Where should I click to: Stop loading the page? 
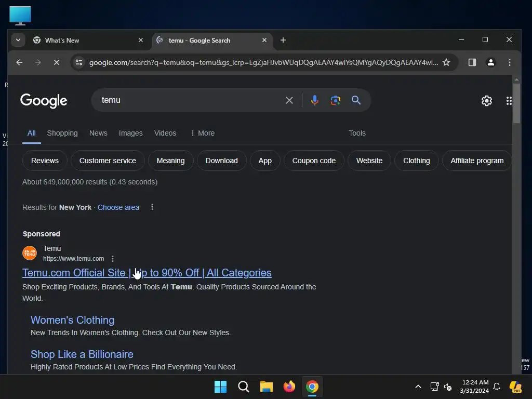[57, 62]
